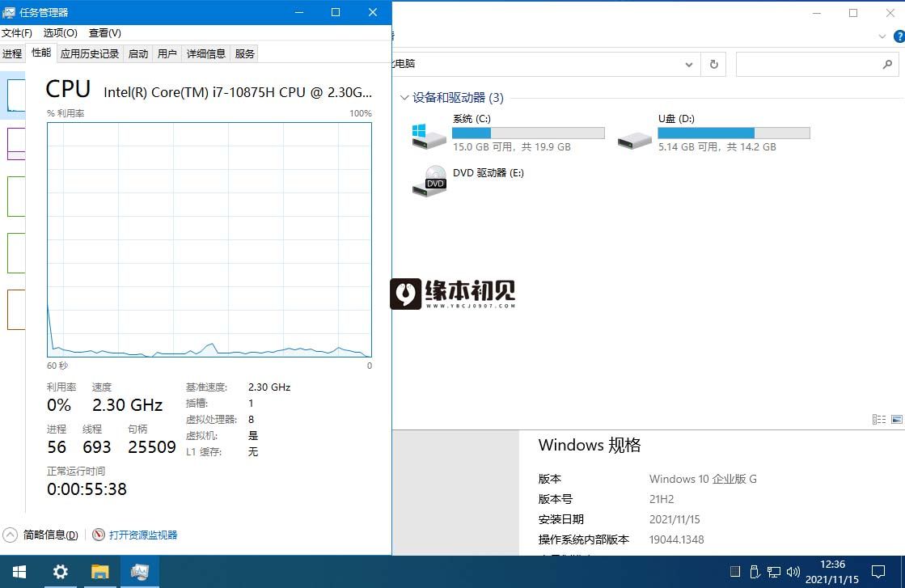Switch Explorer to details view icon
The width and height of the screenshot is (905, 588).
pos(878,420)
